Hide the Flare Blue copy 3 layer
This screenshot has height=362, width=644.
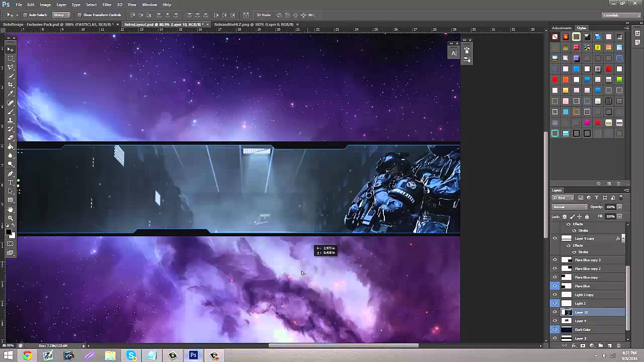point(555,260)
